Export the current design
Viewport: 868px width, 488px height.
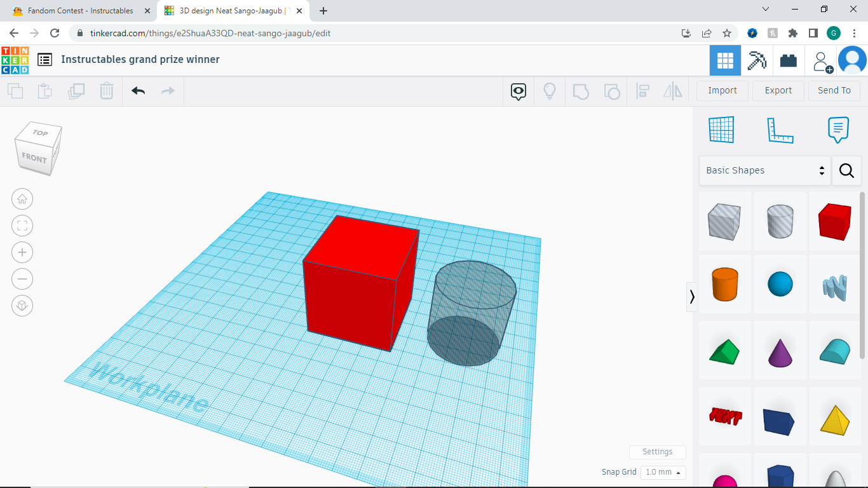778,90
